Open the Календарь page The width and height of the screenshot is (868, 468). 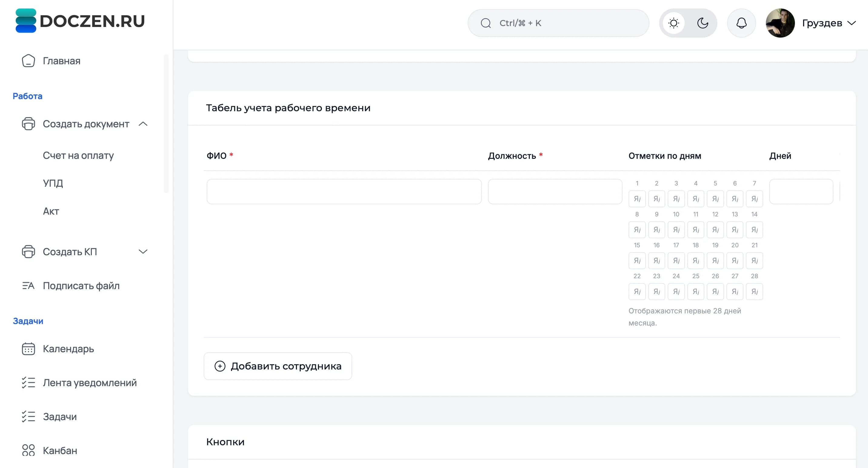coord(68,349)
